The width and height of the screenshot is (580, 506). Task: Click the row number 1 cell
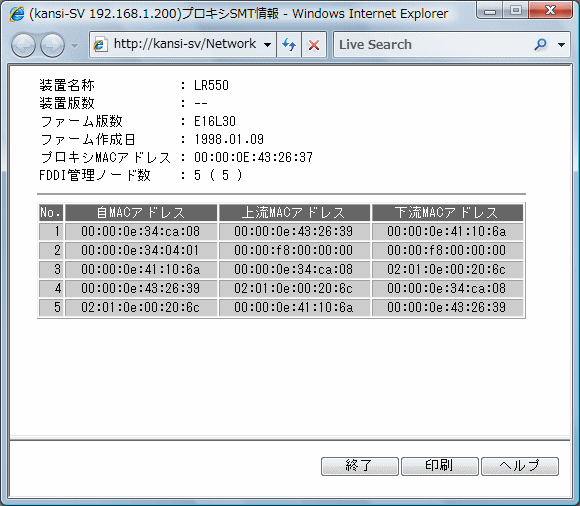51,232
